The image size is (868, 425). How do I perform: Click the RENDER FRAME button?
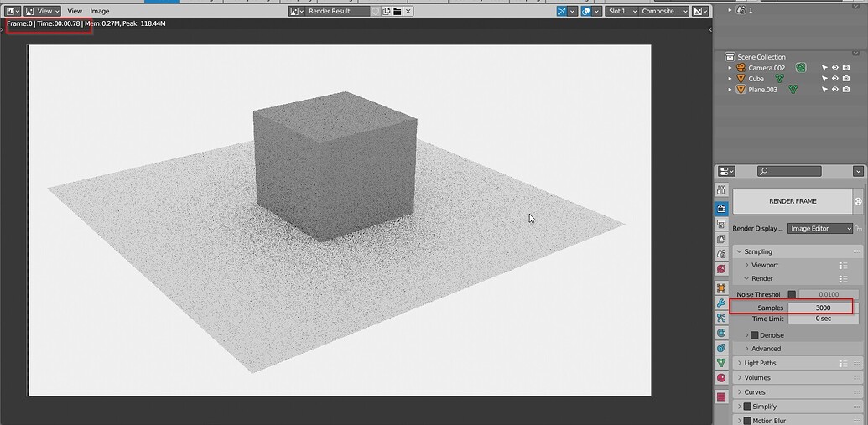[793, 201]
